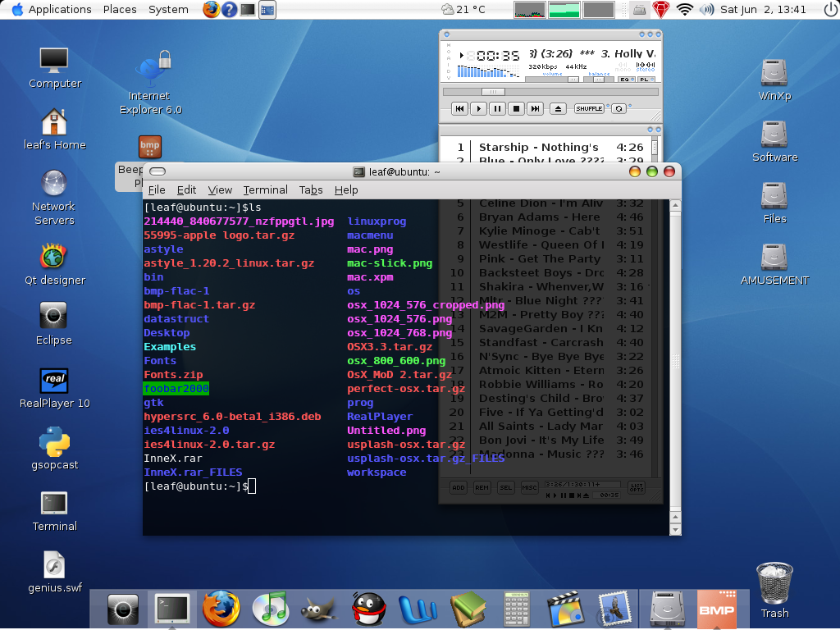Image resolution: width=840 pixels, height=630 pixels.
Task: Click the wireless network indicator
Action: 685,10
